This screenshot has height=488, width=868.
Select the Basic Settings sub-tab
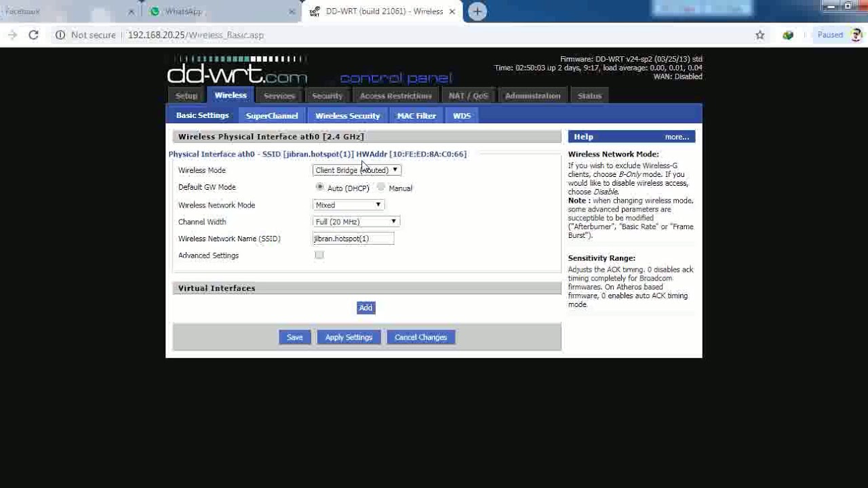(203, 115)
